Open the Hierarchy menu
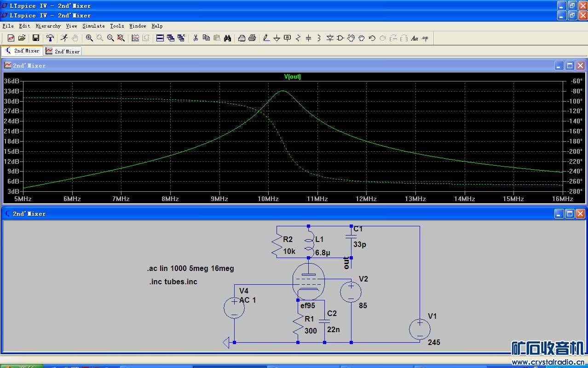The height and width of the screenshot is (368, 588). pyautogui.click(x=48, y=26)
